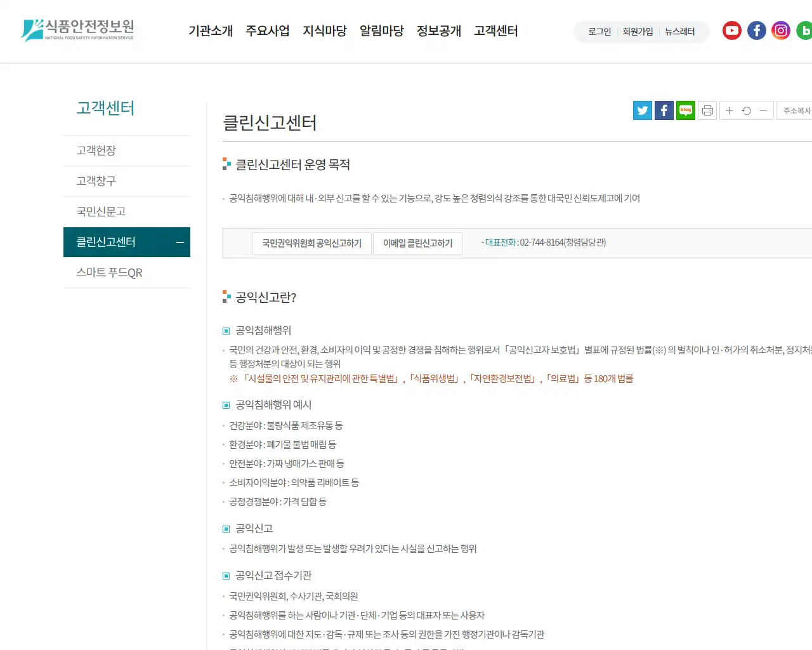Increase text size with plus icon

(x=729, y=110)
